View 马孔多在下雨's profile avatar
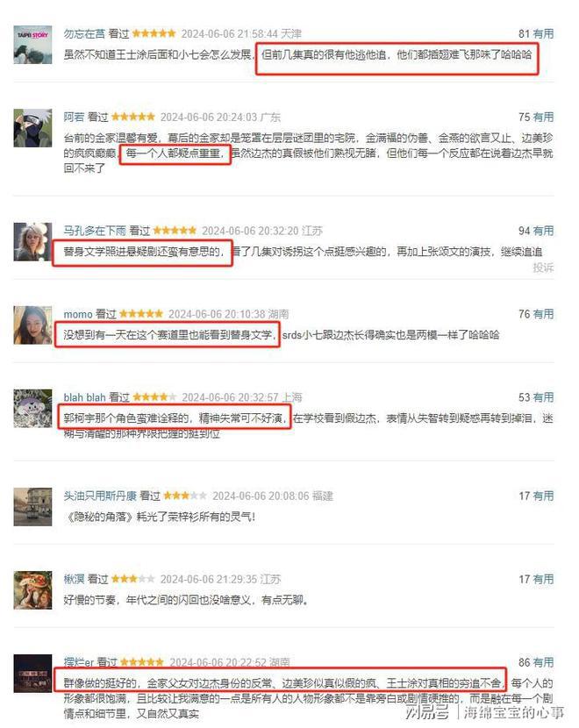 coord(32,242)
